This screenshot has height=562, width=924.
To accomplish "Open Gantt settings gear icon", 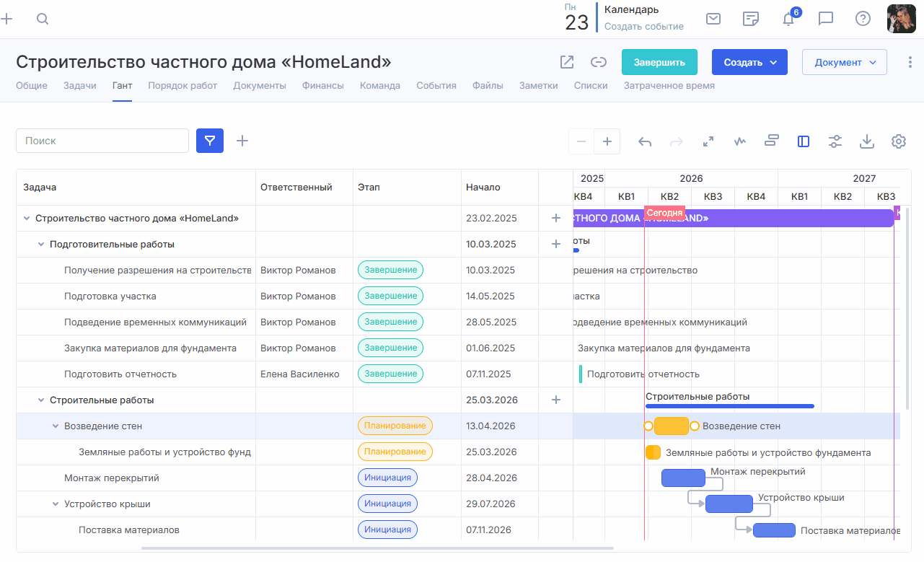I will 898,141.
